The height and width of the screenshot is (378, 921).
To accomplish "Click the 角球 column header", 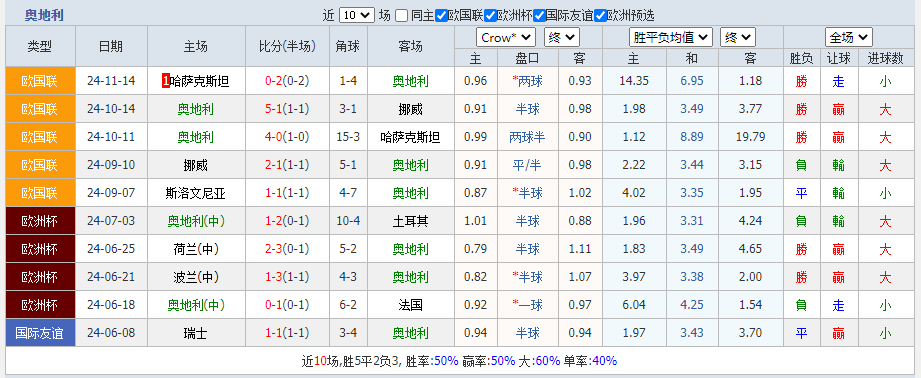I will (349, 46).
